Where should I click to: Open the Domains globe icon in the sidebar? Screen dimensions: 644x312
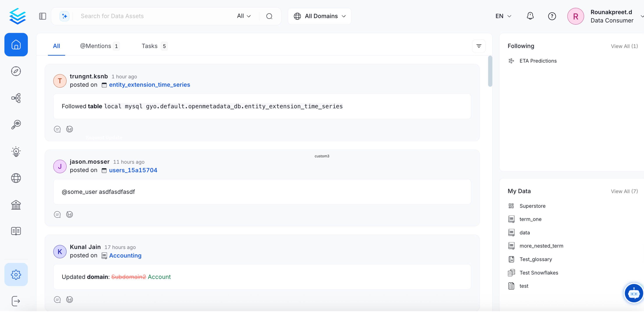tap(16, 178)
